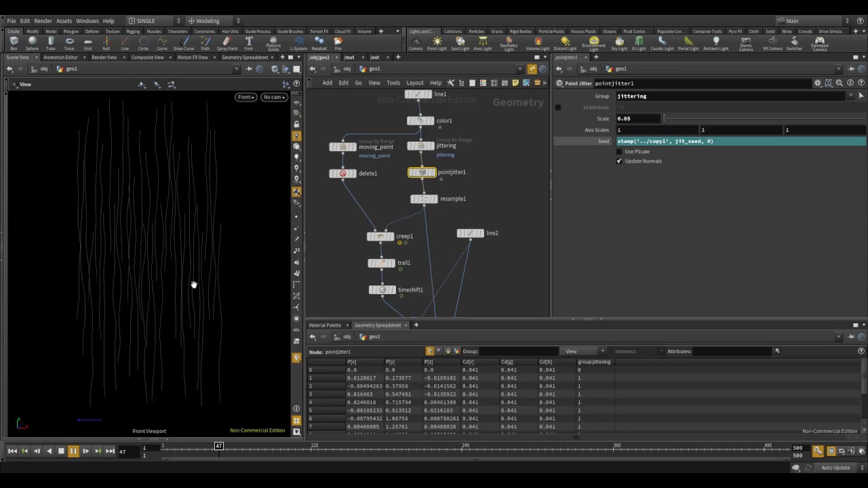Open the Rigid Bodies shelf tab
This screenshot has width=868, height=488.
pyautogui.click(x=521, y=31)
